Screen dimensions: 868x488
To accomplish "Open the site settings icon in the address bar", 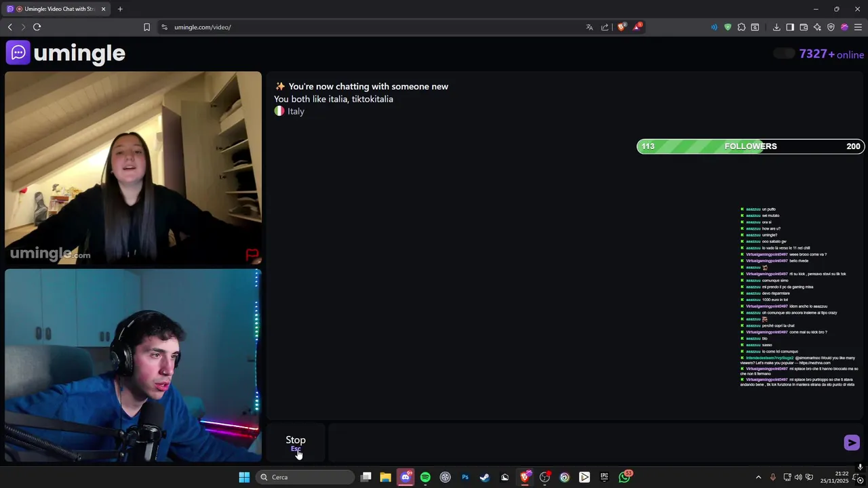I will pos(164,27).
